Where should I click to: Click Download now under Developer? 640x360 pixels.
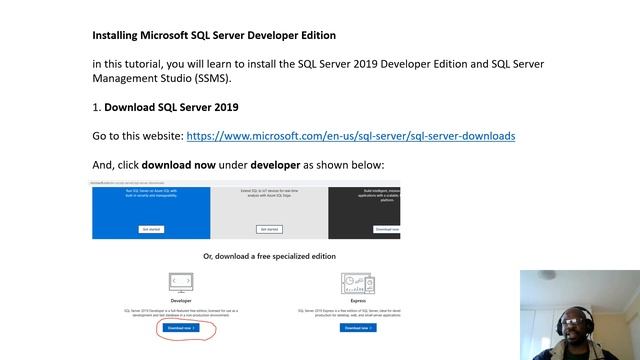coord(181,328)
